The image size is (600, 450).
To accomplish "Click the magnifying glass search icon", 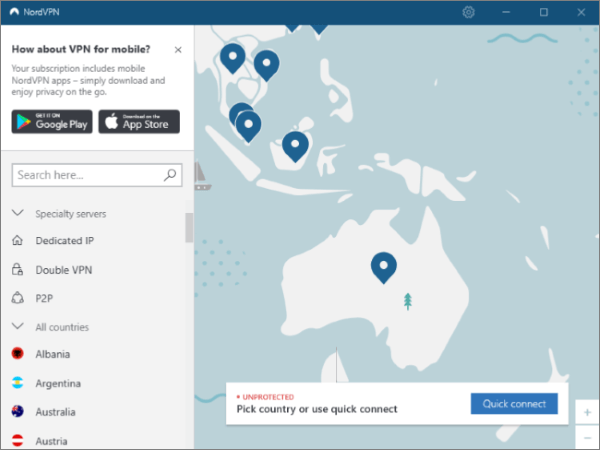I will tap(170, 175).
